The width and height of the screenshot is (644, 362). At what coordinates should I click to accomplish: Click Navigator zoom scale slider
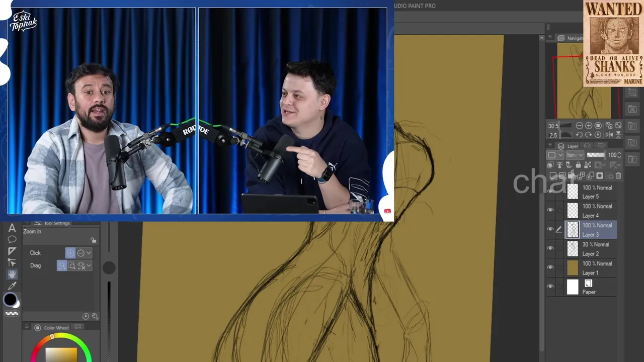(567, 126)
